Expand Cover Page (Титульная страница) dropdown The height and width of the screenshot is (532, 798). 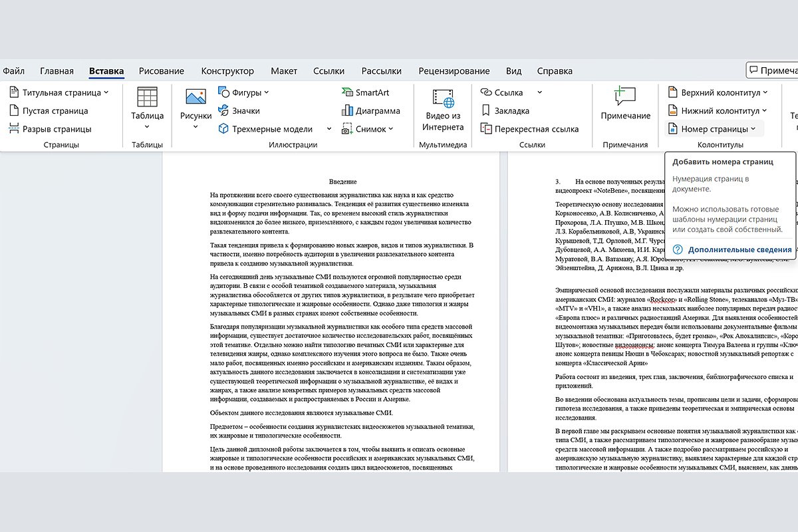[x=106, y=92]
